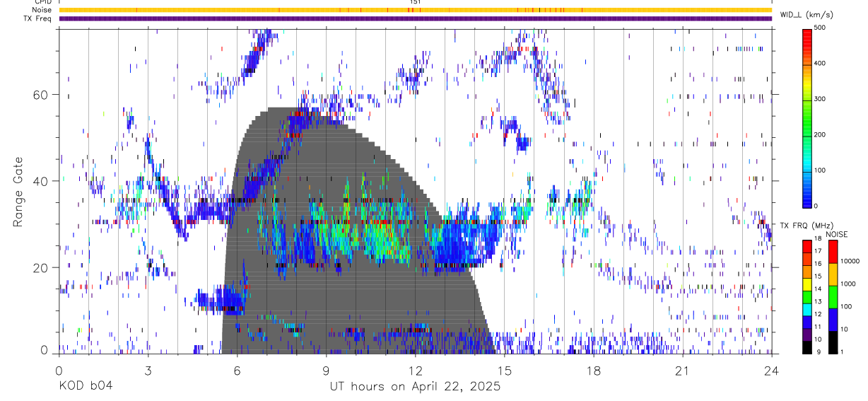868x401 pixels.
Task: Click the '0' hour label on time axis
Action: point(59,369)
